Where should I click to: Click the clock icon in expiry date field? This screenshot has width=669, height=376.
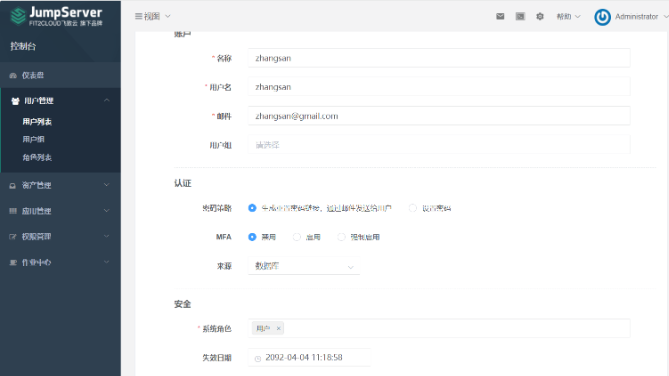click(x=258, y=359)
